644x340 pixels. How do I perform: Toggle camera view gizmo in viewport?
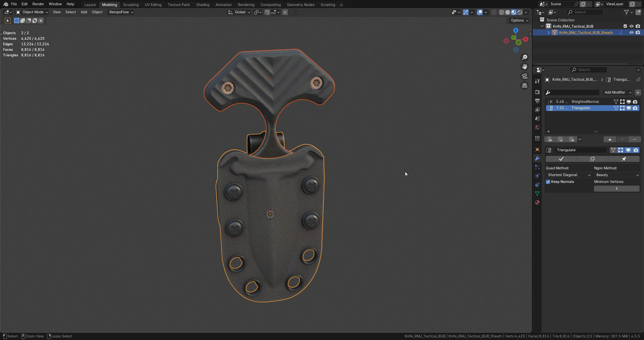pyautogui.click(x=525, y=76)
